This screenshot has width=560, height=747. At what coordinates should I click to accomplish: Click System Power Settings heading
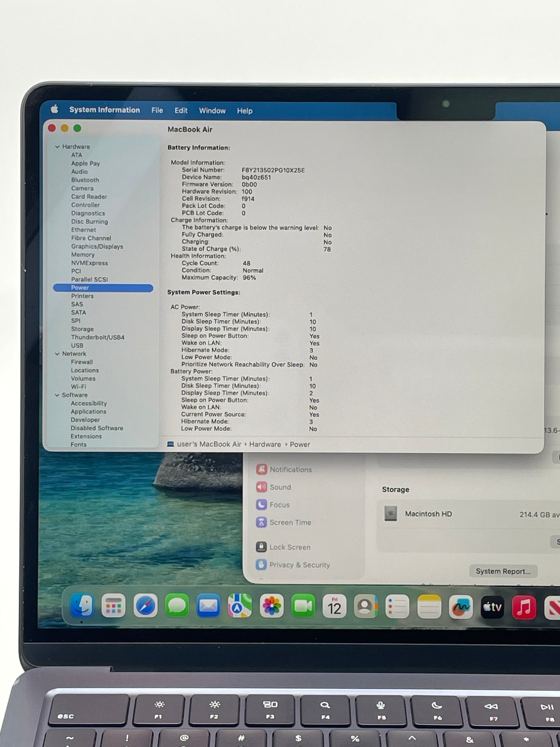click(x=204, y=292)
